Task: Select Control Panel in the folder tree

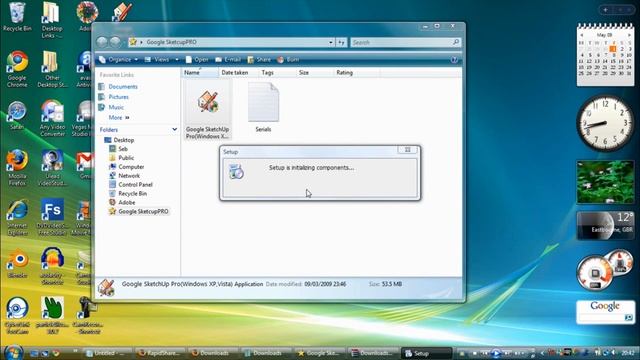Action: [131, 184]
